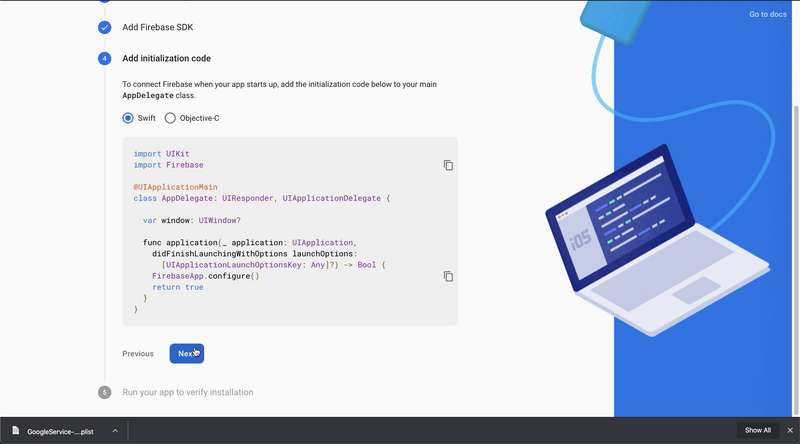The height and width of the screenshot is (444, 800).
Task: Click the var window: UIWindow? line
Action: click(x=191, y=220)
